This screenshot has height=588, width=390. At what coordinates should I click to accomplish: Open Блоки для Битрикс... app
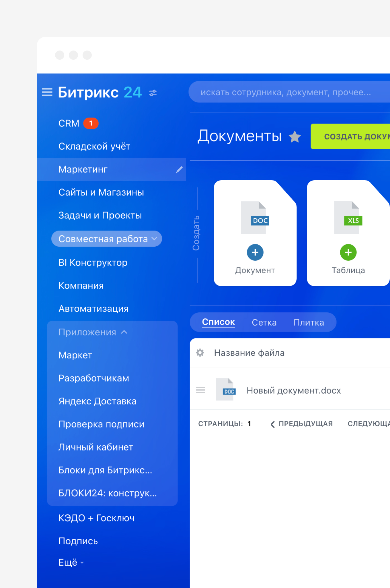click(105, 470)
